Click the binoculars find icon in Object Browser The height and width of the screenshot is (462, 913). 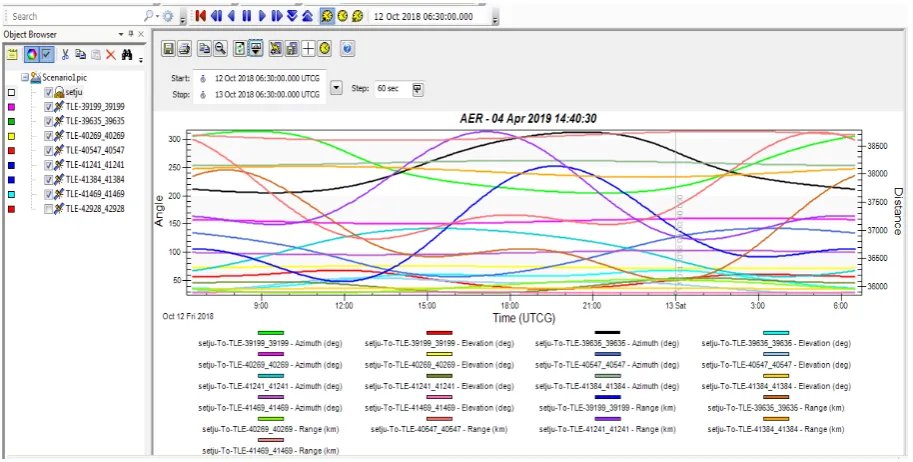127,55
